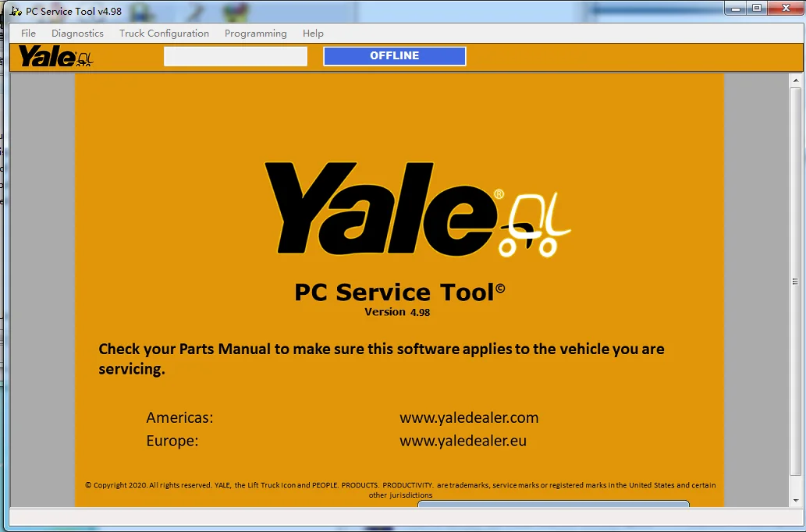This screenshot has width=806, height=532.
Task: Open the Diagnostics menu
Action: [77, 34]
